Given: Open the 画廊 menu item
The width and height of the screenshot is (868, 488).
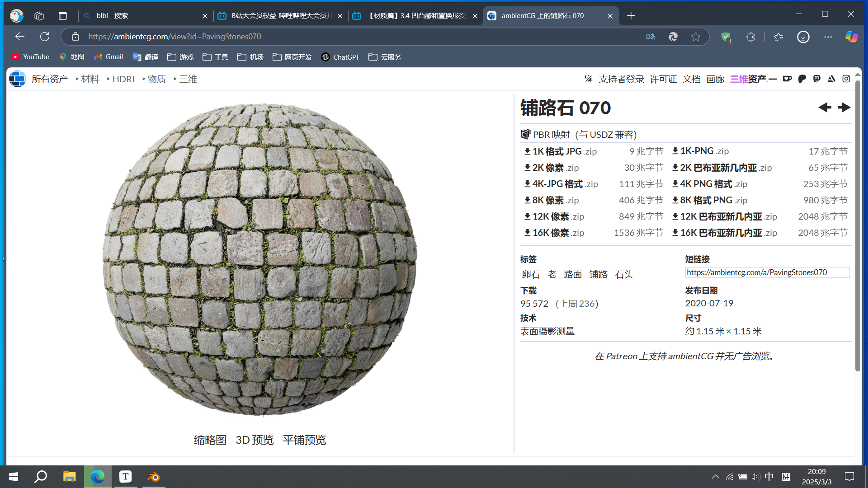Looking at the screenshot, I should tap(715, 79).
